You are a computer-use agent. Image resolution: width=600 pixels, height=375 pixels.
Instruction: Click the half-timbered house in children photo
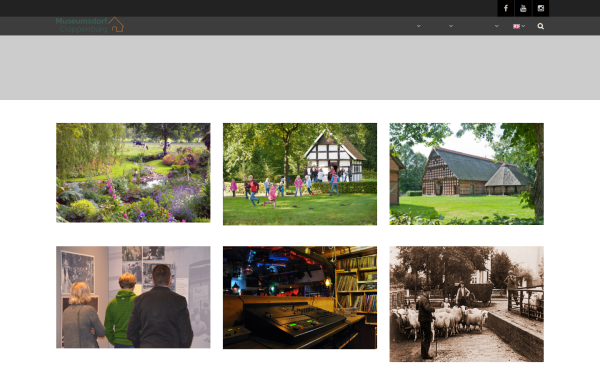pos(335,156)
